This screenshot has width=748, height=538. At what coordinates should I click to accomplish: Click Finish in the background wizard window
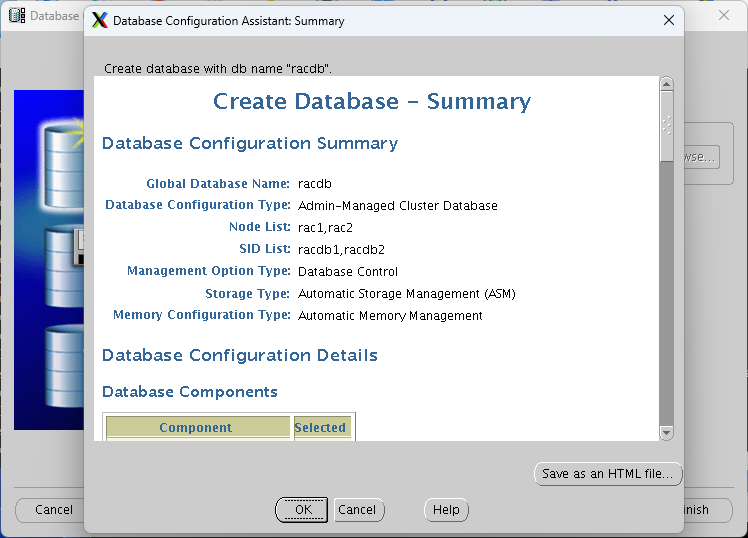(707, 510)
